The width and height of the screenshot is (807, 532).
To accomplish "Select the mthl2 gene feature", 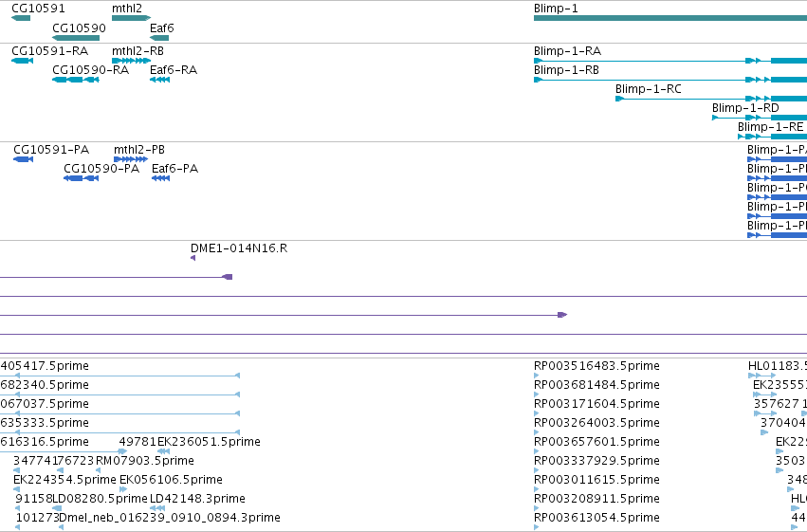I will [131, 18].
